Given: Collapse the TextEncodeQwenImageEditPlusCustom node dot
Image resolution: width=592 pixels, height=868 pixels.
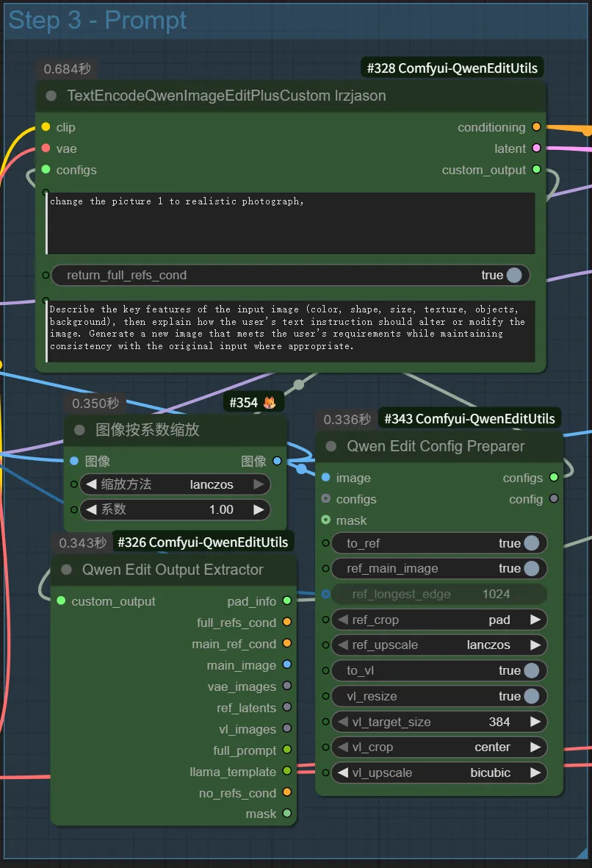Looking at the screenshot, I should point(51,96).
